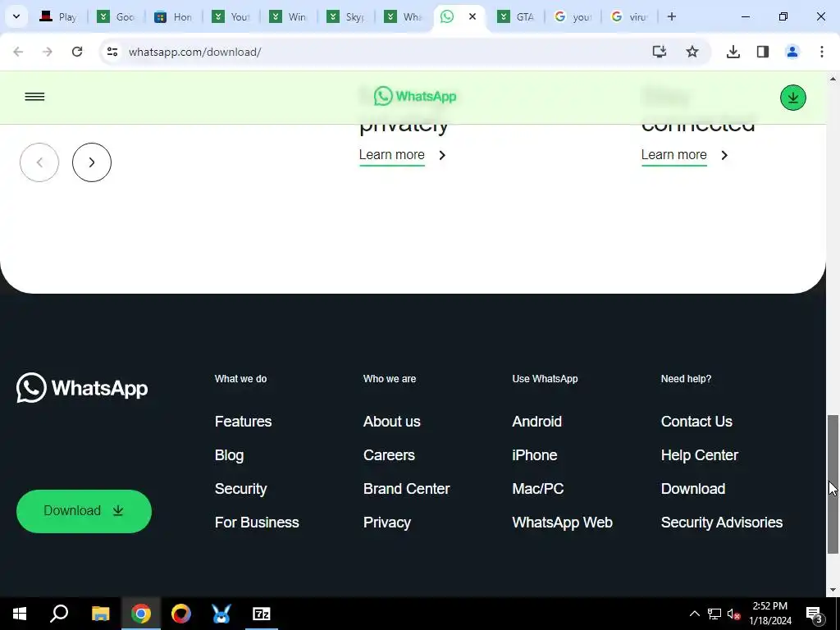Click the green Download button in footer
The width and height of the screenshot is (840, 630).
point(84,511)
